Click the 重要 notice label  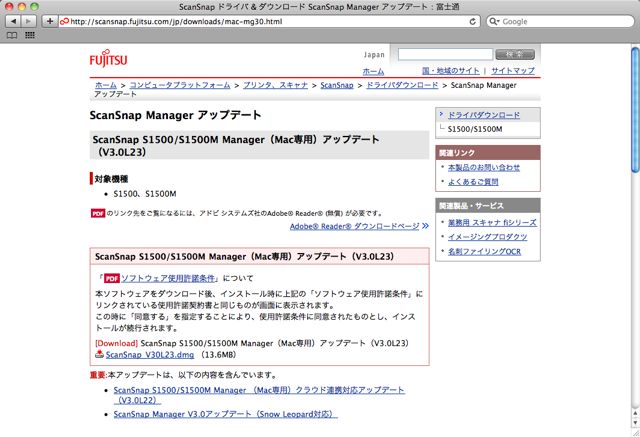point(98,375)
